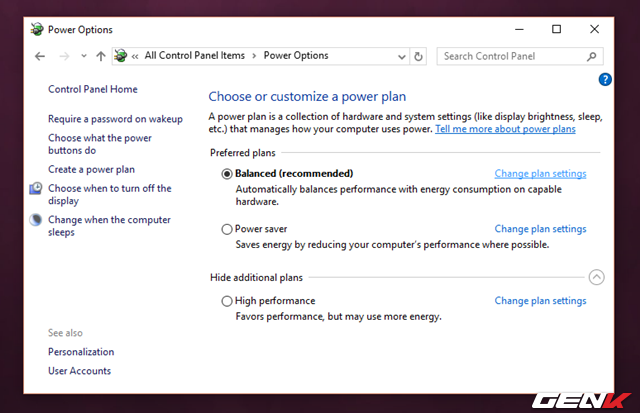Change plan settings for High performance
The width and height of the screenshot is (640, 413).
[540, 301]
